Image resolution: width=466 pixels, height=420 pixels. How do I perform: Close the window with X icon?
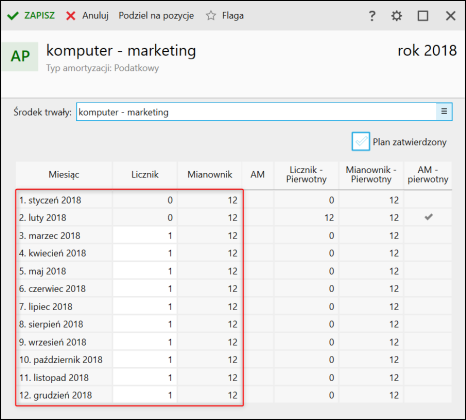point(450,16)
